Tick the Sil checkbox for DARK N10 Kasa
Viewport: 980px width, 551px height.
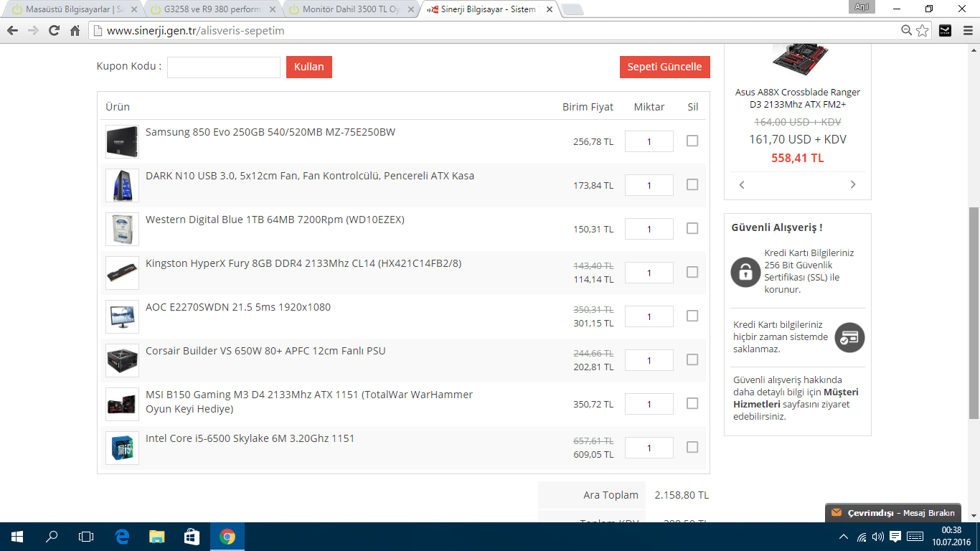pyautogui.click(x=692, y=184)
